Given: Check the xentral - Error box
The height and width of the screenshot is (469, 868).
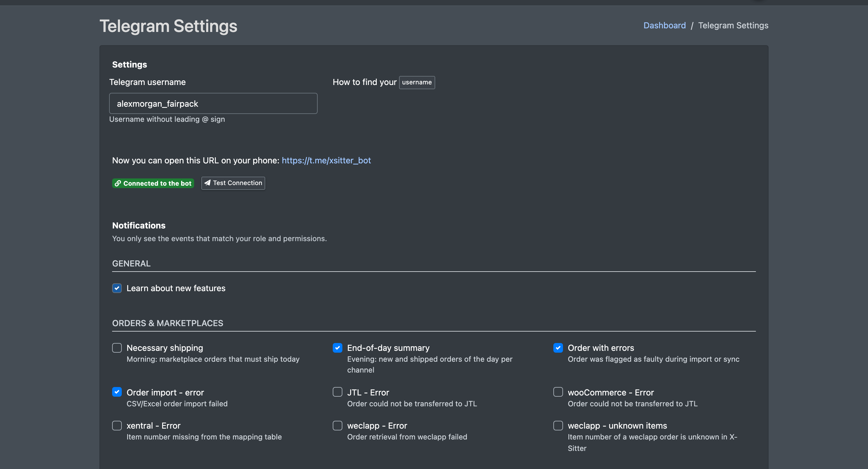Looking at the screenshot, I should coord(117,426).
